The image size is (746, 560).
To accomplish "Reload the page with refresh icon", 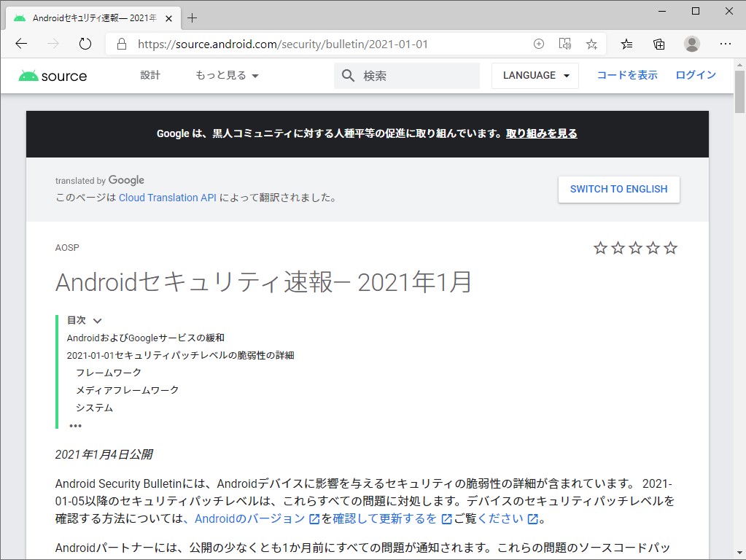I will point(85,44).
